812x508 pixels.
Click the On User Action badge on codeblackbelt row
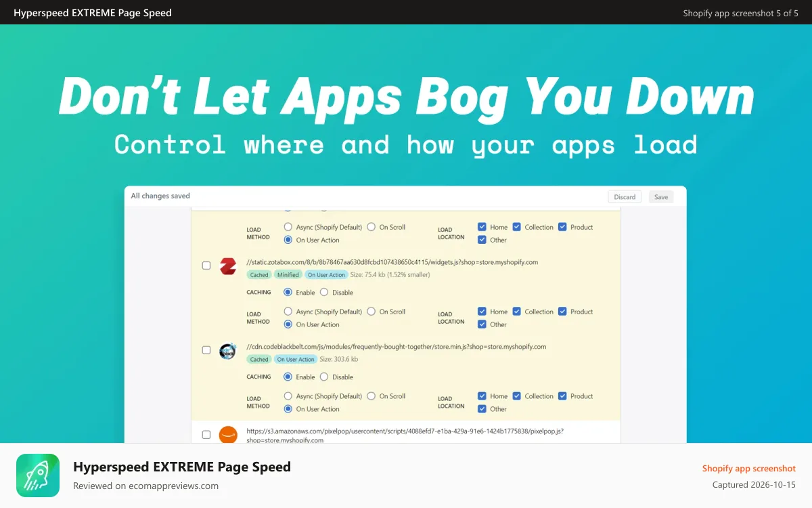pos(296,360)
